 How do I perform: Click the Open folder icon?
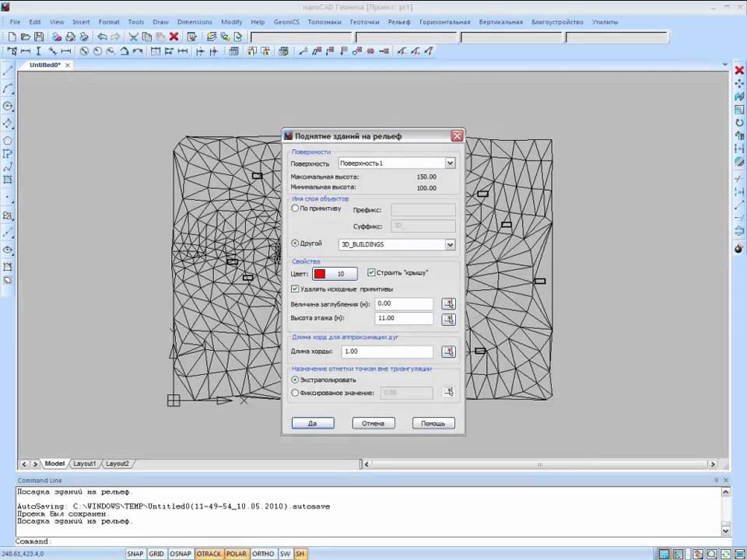(25, 37)
